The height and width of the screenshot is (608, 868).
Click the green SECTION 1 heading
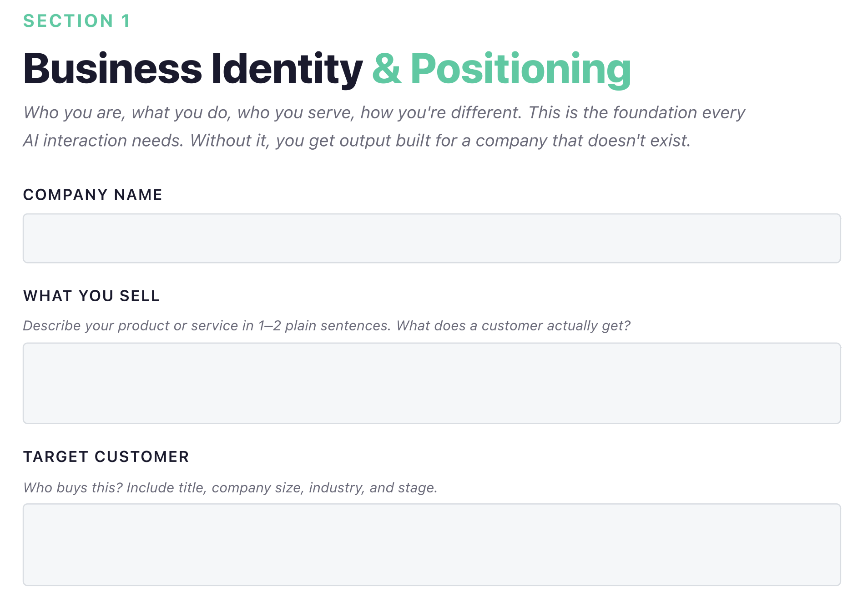[77, 21]
